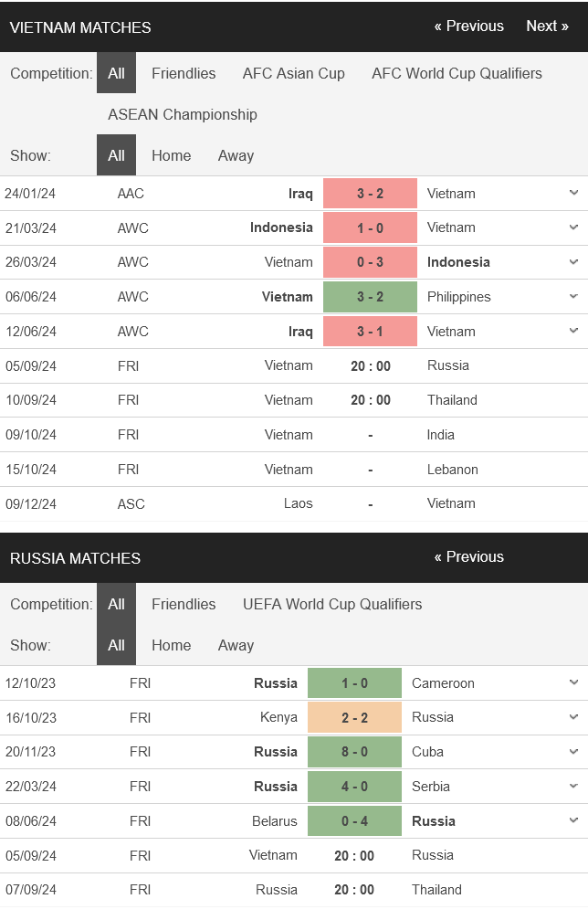Select AFC Asian Cup competition filter
This screenshot has width=588, height=920.
(294, 73)
